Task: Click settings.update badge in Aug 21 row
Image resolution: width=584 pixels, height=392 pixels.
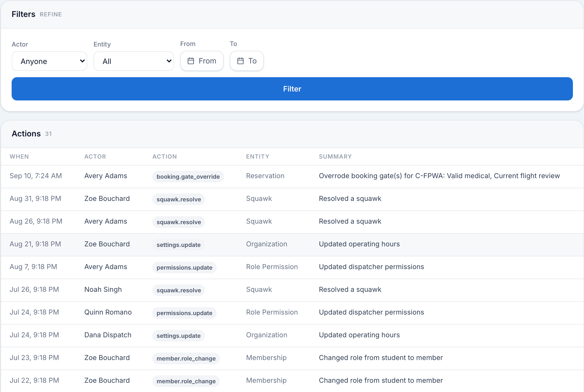Action: point(179,245)
